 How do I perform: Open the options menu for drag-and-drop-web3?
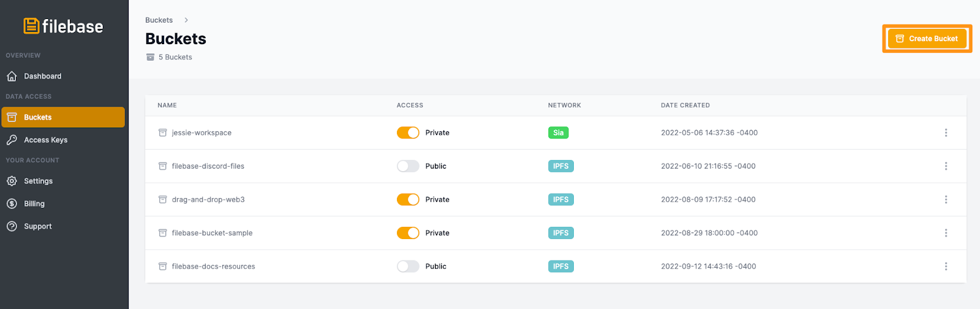(x=946, y=199)
